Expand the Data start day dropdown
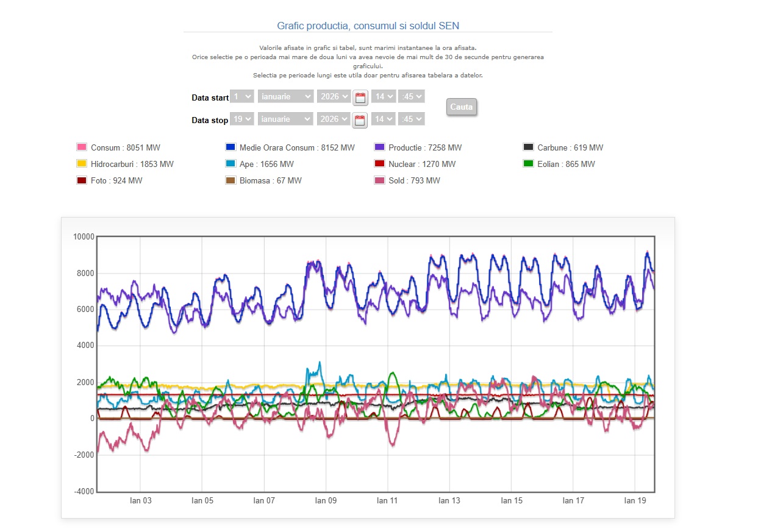The width and height of the screenshot is (772, 532). coord(241,96)
